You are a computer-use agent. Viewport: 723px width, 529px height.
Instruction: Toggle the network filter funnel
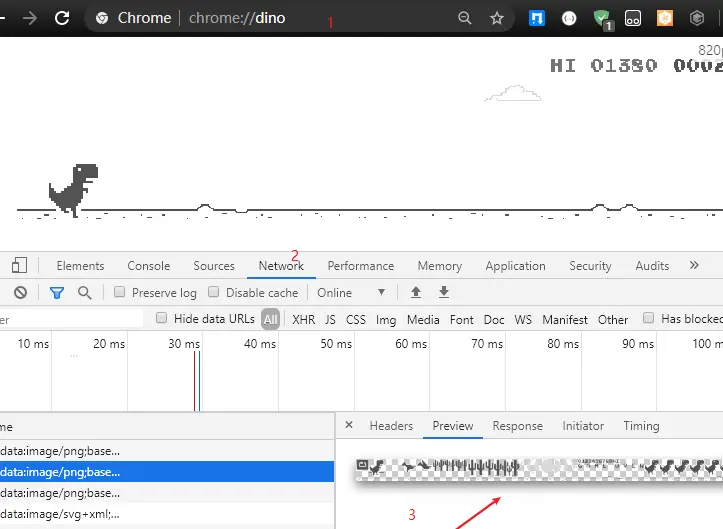[x=57, y=293]
